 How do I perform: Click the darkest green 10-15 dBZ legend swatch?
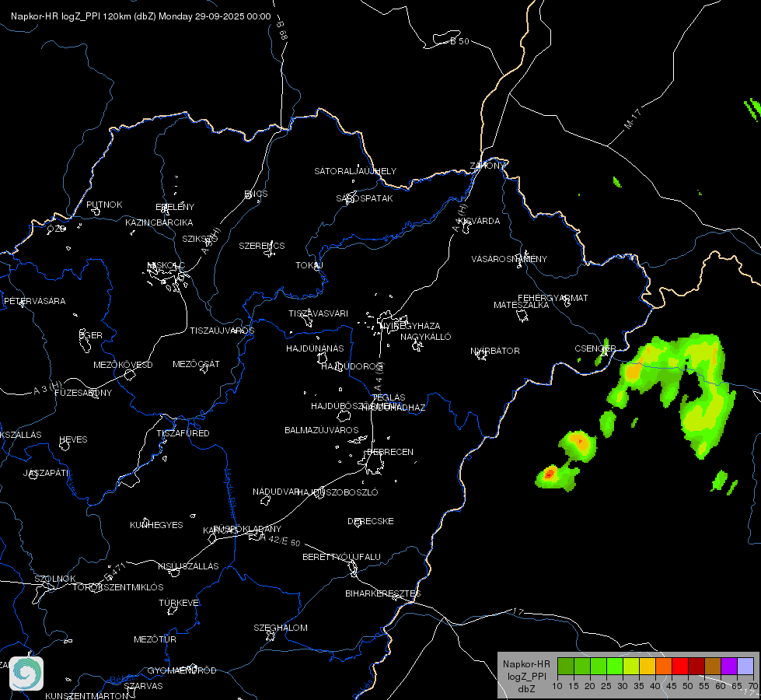coord(566,667)
